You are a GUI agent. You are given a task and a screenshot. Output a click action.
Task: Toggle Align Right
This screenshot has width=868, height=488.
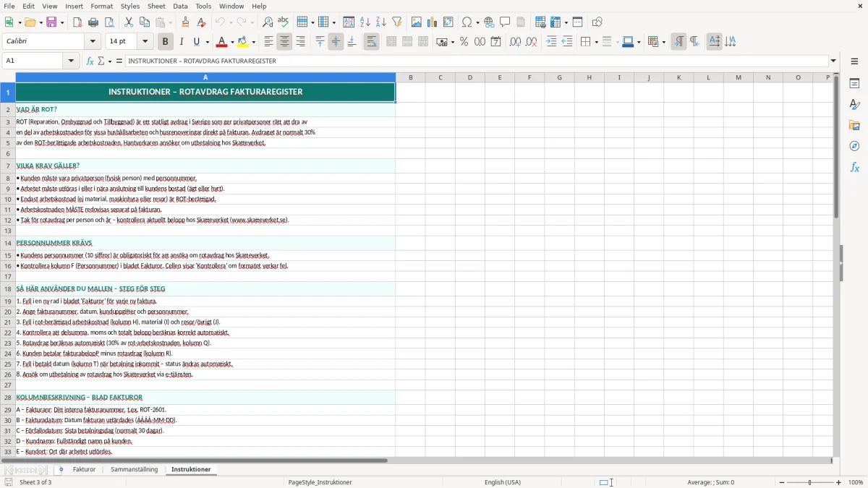coord(300,42)
